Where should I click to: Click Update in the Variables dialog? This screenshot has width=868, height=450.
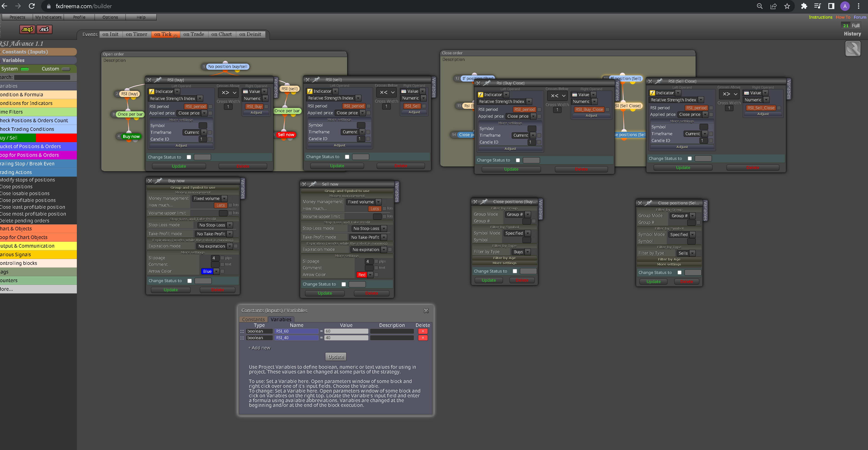point(336,357)
